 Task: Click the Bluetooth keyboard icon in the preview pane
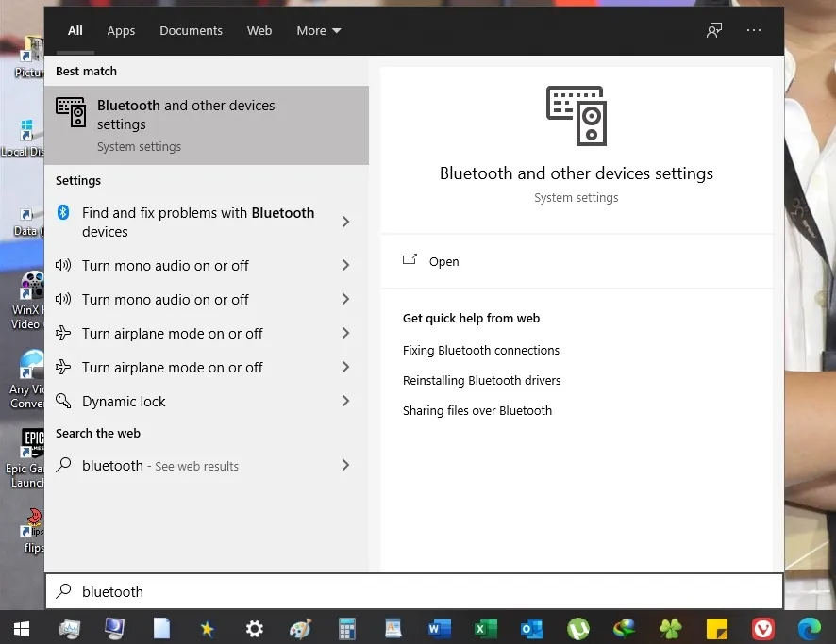[x=576, y=115]
